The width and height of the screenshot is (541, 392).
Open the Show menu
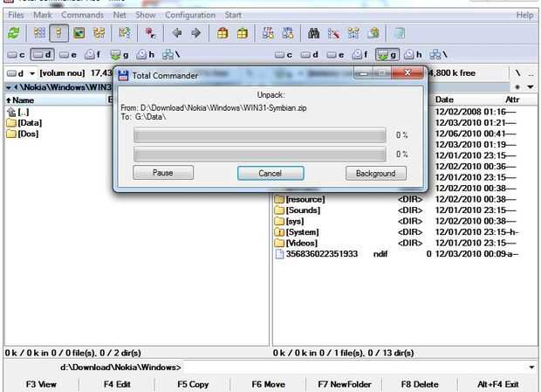[145, 15]
